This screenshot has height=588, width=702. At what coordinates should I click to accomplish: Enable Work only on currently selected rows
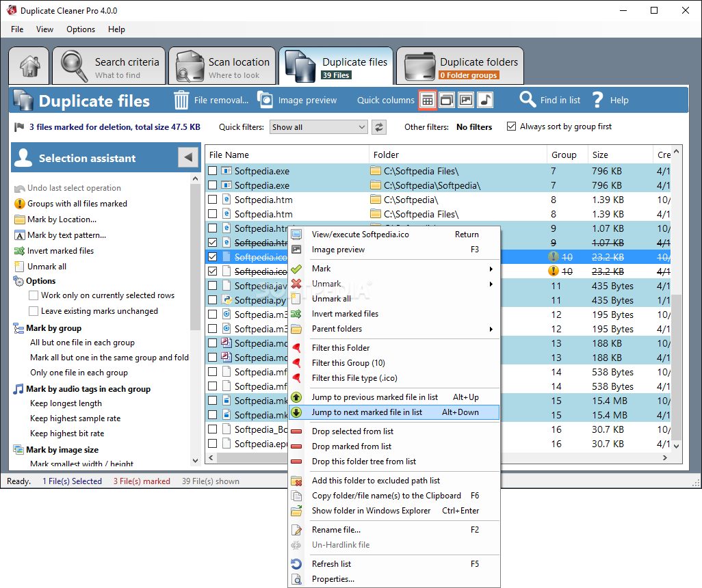pos(33,295)
